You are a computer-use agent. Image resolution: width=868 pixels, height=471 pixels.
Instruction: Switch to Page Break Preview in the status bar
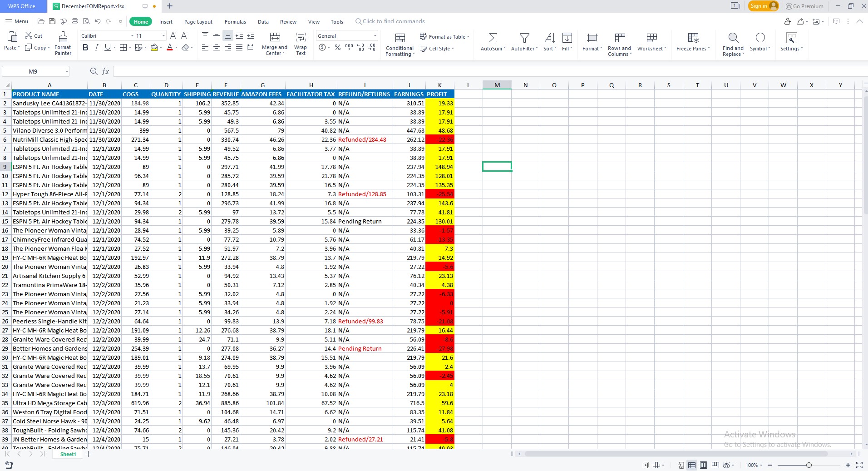(x=715, y=465)
